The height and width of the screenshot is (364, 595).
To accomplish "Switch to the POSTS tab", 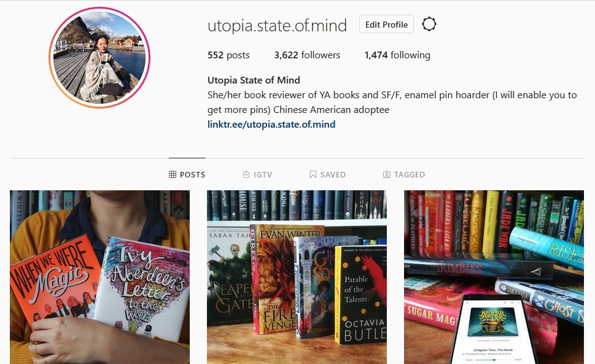I will (x=187, y=174).
